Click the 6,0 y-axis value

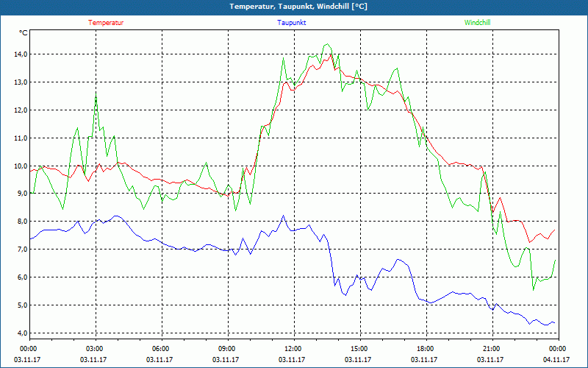(22, 277)
